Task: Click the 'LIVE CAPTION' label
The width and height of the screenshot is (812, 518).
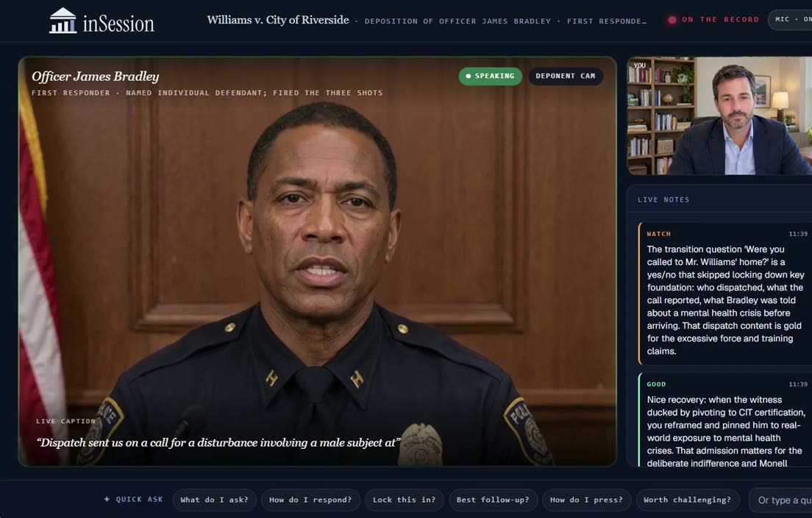Action: tap(65, 421)
